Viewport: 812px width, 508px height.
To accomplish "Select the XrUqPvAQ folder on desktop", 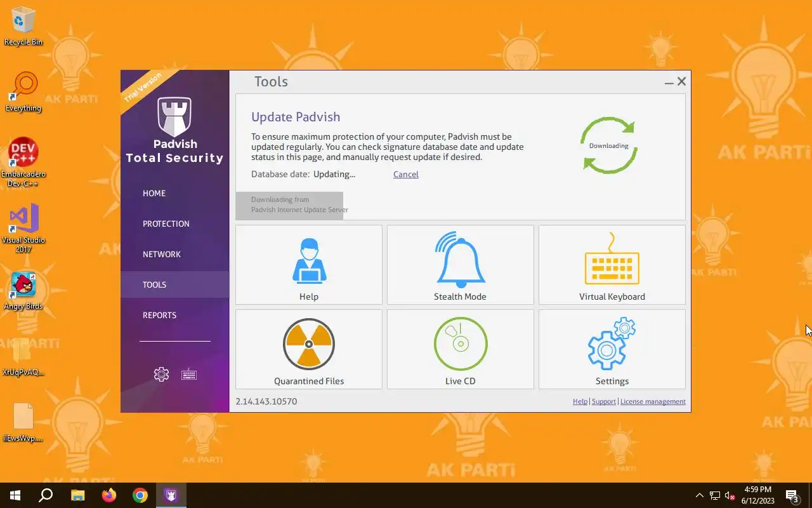I will pyautogui.click(x=23, y=357).
